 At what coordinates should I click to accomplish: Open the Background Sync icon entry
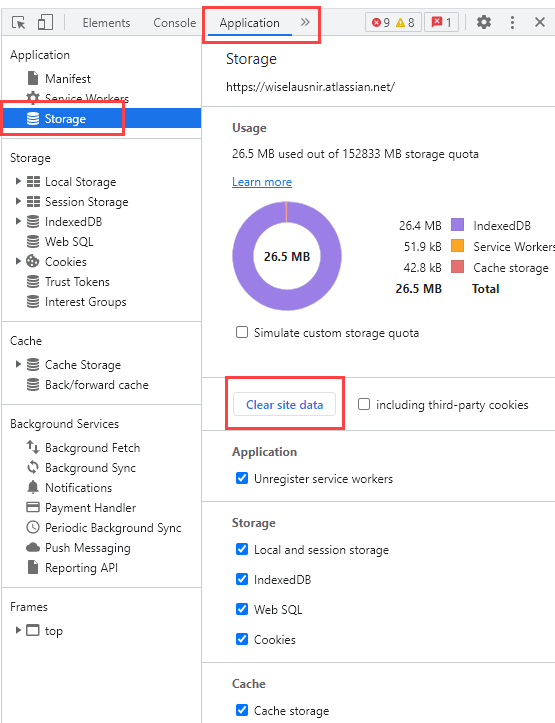33,468
